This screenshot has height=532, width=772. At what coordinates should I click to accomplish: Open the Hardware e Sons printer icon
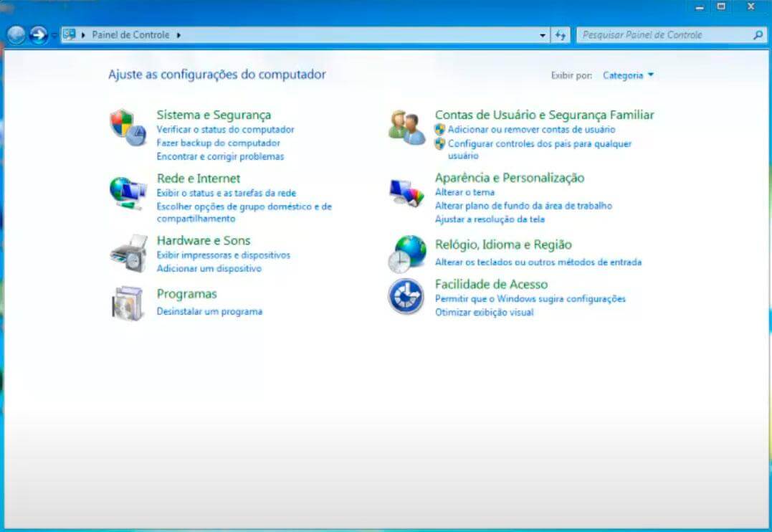(128, 254)
